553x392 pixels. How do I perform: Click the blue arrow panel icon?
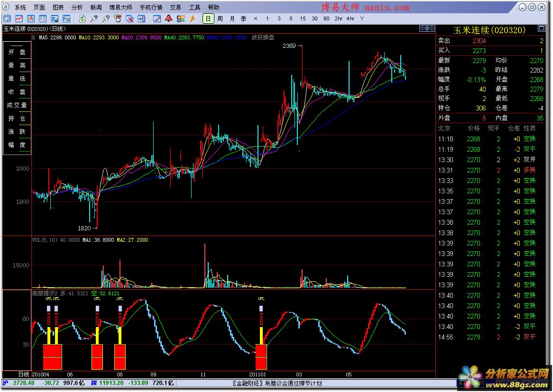pos(141,18)
